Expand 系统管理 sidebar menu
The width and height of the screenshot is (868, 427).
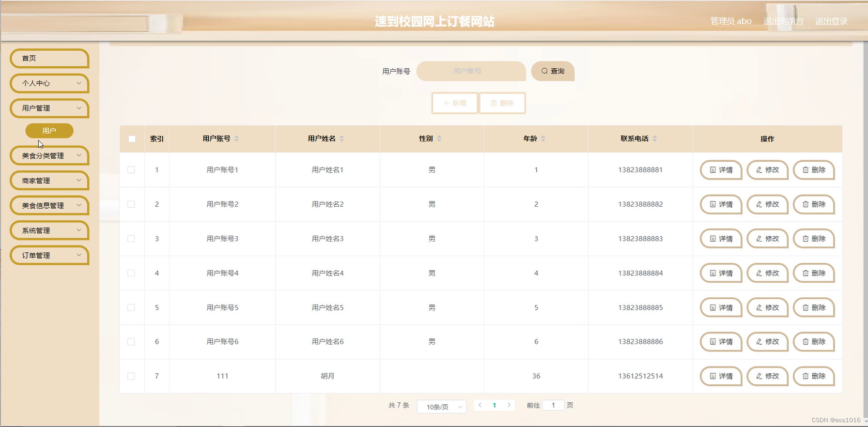click(x=49, y=230)
